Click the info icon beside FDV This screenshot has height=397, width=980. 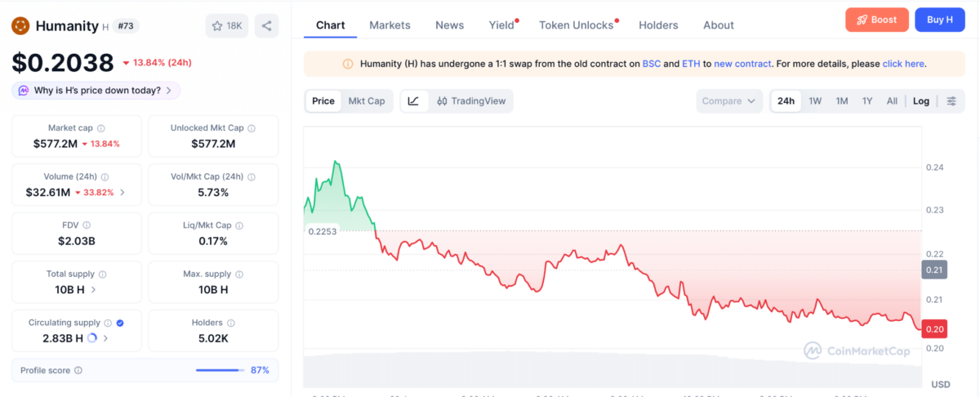click(x=87, y=225)
